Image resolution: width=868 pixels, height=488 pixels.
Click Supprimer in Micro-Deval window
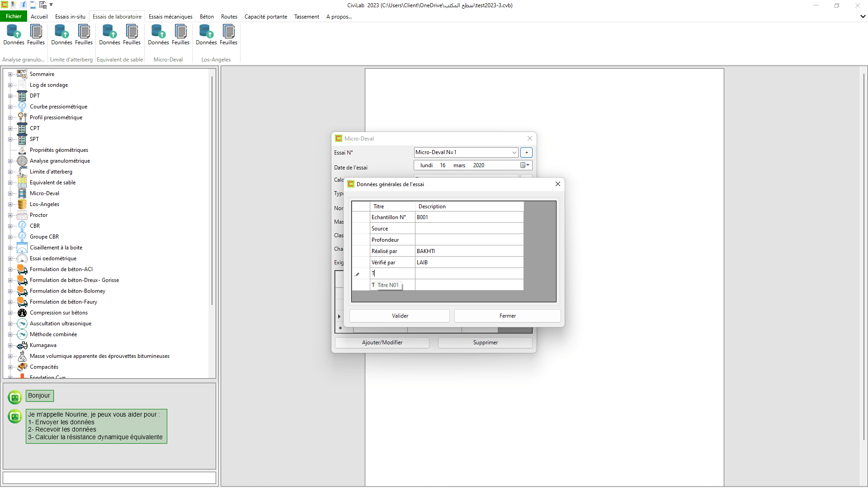point(485,343)
